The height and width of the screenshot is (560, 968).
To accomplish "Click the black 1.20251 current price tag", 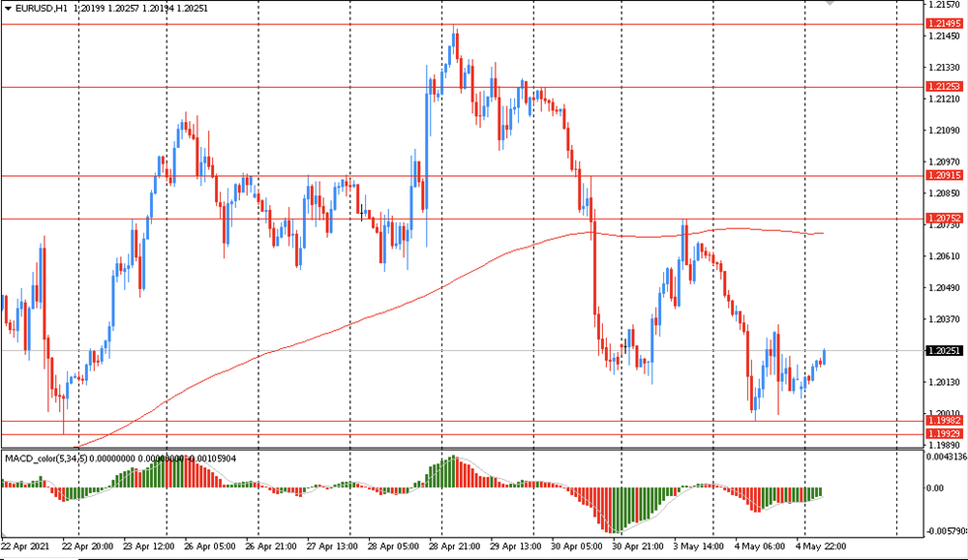I will (x=944, y=350).
